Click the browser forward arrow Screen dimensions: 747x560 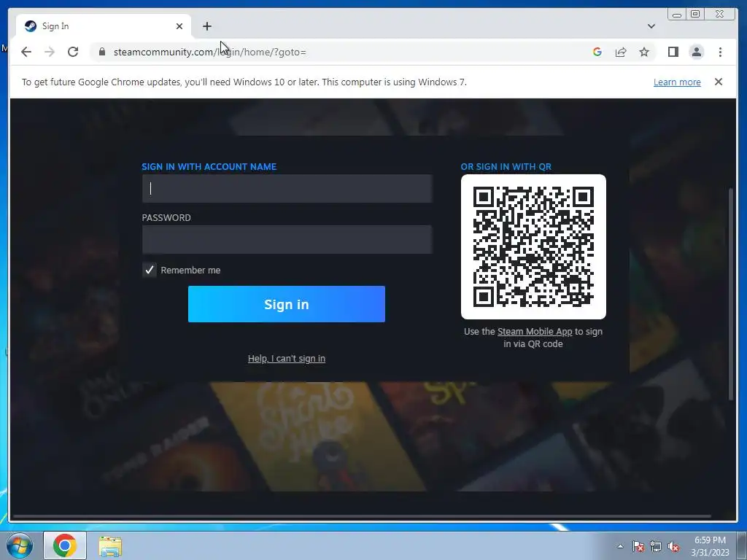(50, 52)
